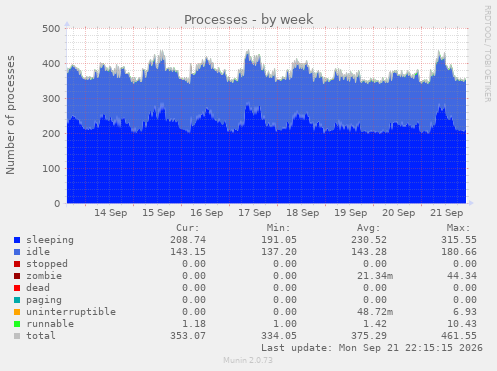Click sleeping max value 315.55
497x371 pixels.
click(459, 240)
